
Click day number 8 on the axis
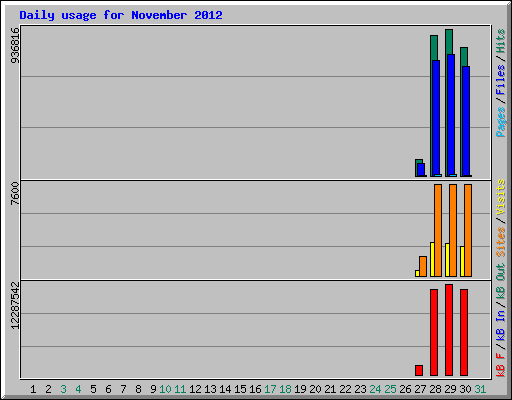[138, 389]
